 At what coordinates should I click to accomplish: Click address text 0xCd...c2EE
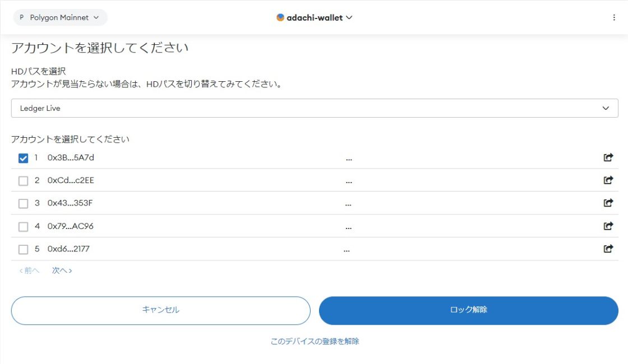click(71, 180)
